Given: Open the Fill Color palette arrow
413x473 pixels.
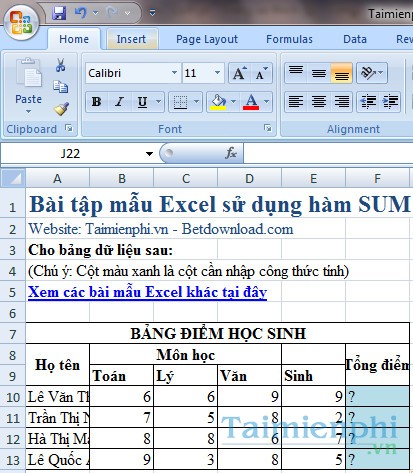Looking at the screenshot, I should coord(234,101).
